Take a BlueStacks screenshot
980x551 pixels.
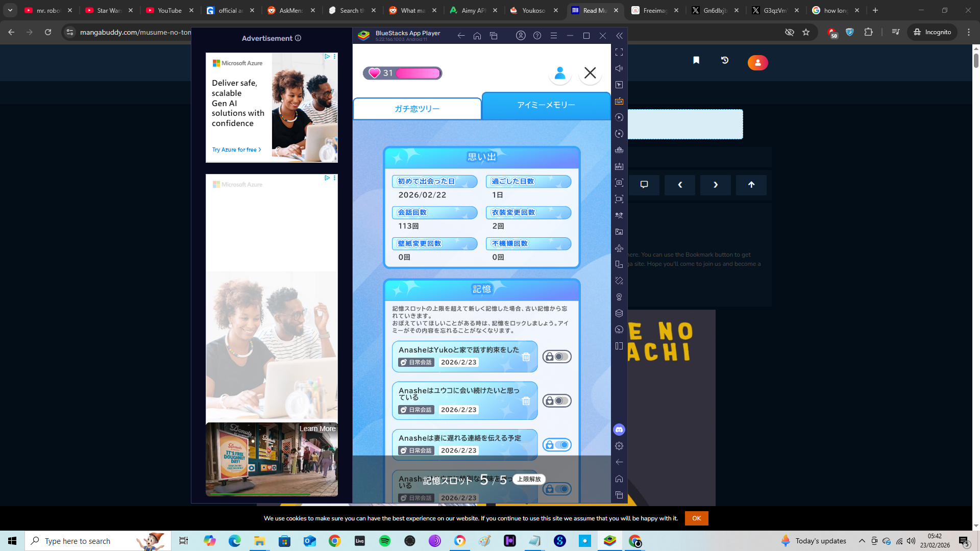pyautogui.click(x=619, y=183)
